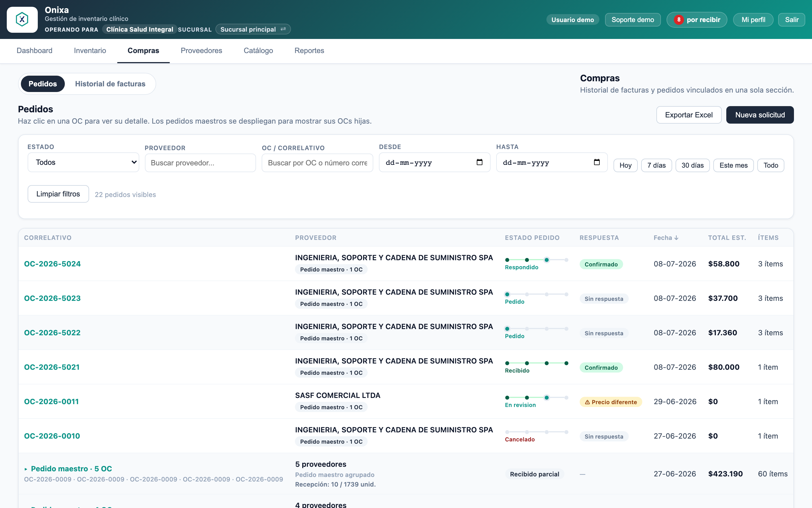Create a Nueva solicitud
812x508 pixels.
click(760, 115)
